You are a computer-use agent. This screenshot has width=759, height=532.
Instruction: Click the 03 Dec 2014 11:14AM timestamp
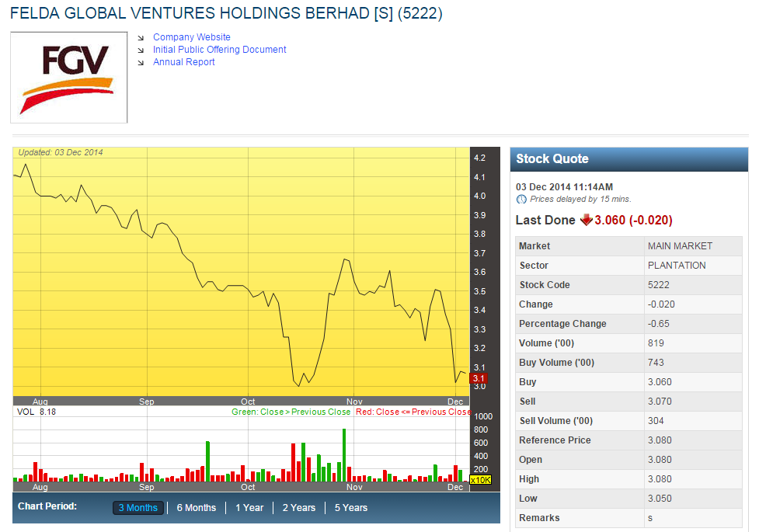coord(564,187)
